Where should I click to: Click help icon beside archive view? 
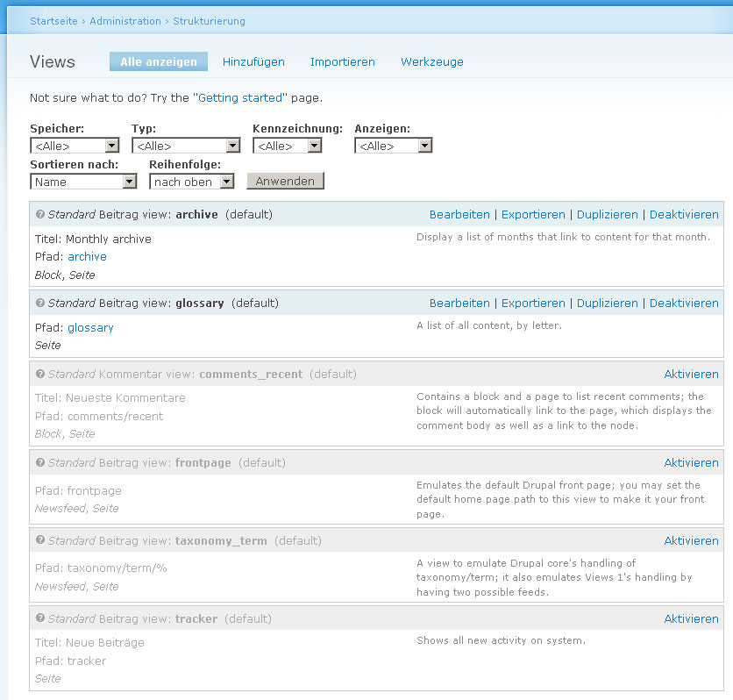coord(40,214)
